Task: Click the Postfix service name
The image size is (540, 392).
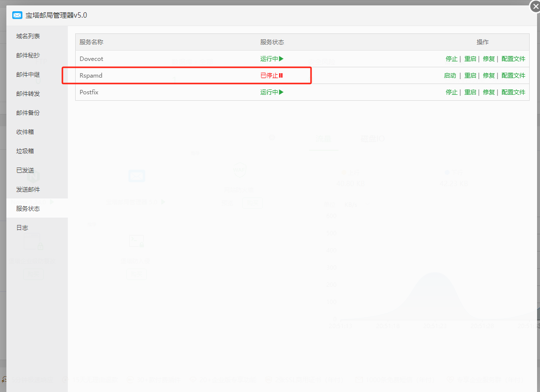Action: click(x=89, y=92)
